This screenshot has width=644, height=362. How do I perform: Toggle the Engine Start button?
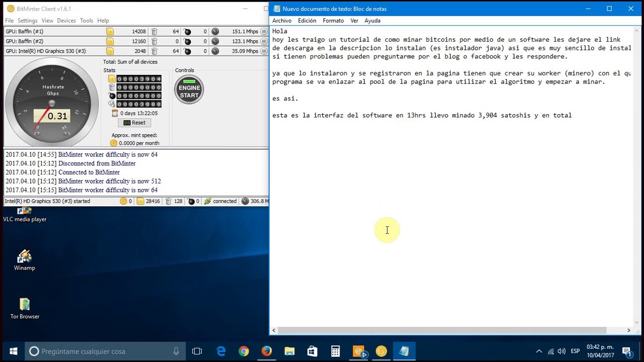tap(189, 89)
